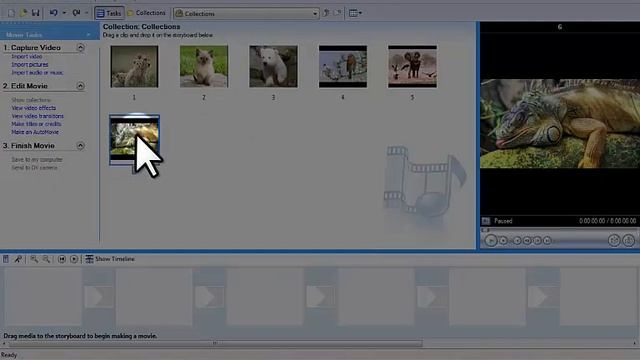The height and width of the screenshot is (360, 640).
Task: Collapse the Capture Video section
Action: tap(80, 48)
